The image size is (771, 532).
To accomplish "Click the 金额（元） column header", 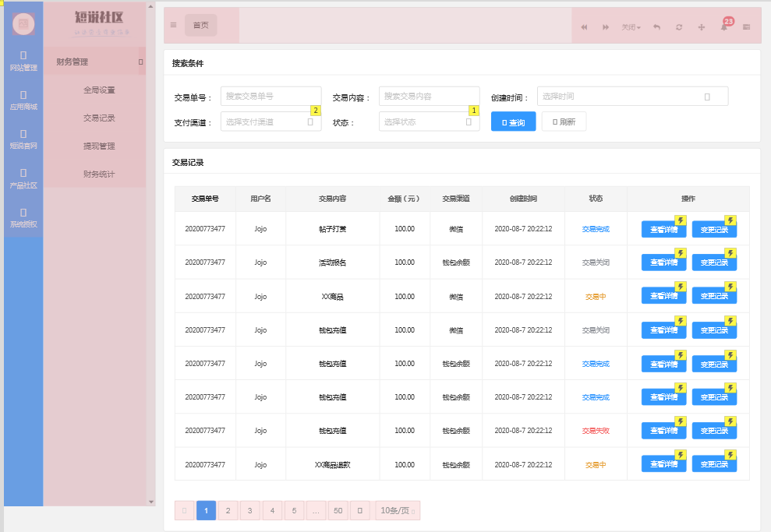I will click(x=404, y=199).
